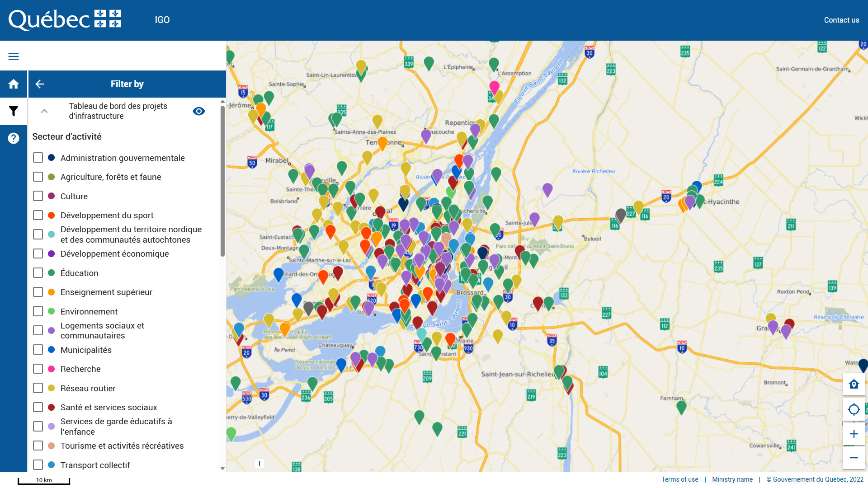
Task: Enable Développement du territoire nordique checkbox
Action: pyautogui.click(x=38, y=235)
